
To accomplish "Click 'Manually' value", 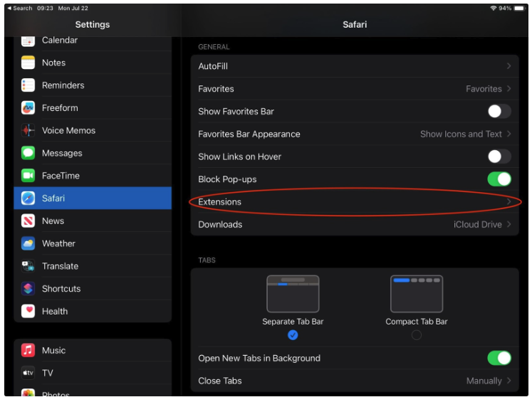I will click(x=484, y=381).
